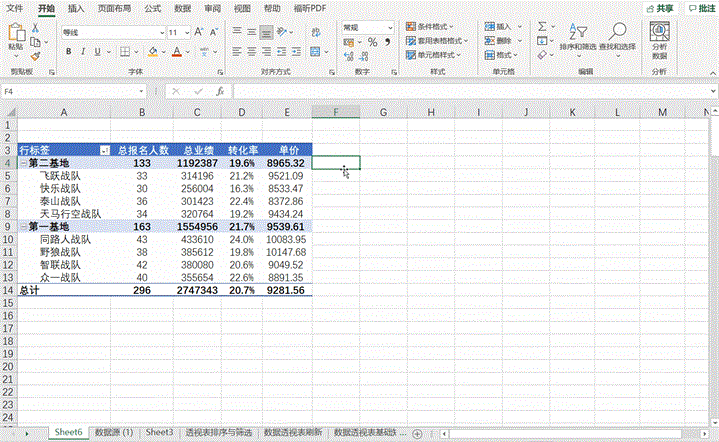Click the AutoSum sigma icon
Viewport: 719px width, 442px height.
[x=542, y=23]
